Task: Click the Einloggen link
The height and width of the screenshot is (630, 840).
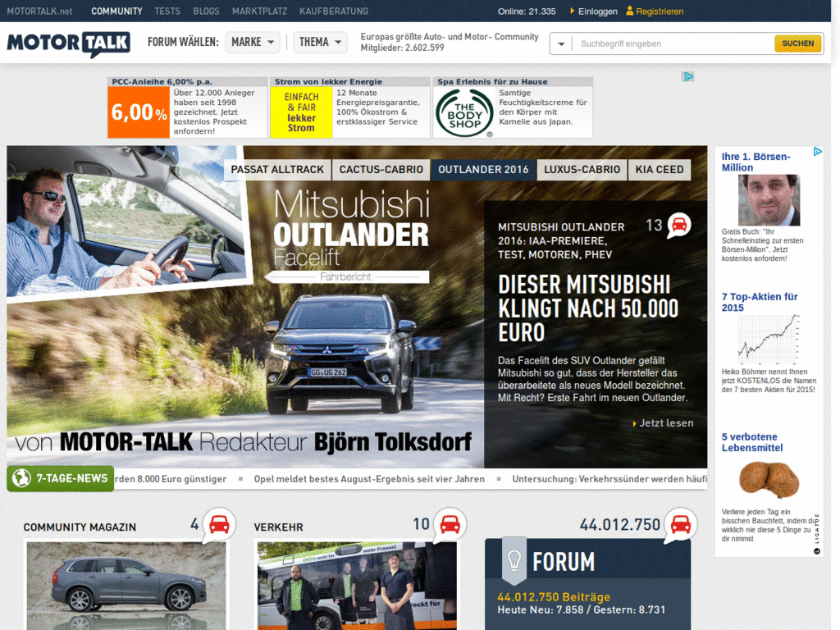Action: [598, 11]
